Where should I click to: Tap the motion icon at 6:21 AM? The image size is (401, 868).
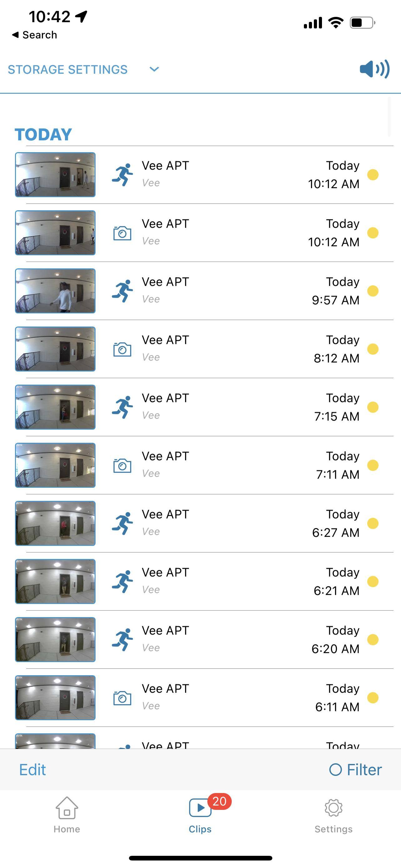click(x=122, y=581)
